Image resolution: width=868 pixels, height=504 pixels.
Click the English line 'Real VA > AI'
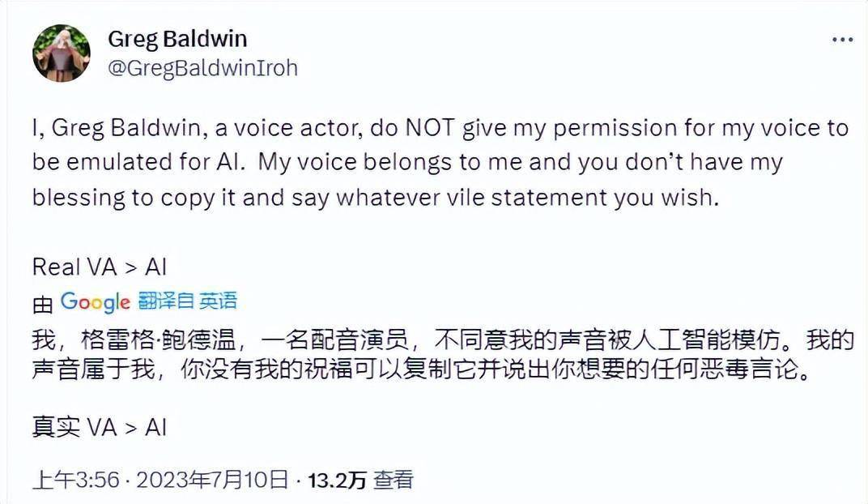(99, 267)
